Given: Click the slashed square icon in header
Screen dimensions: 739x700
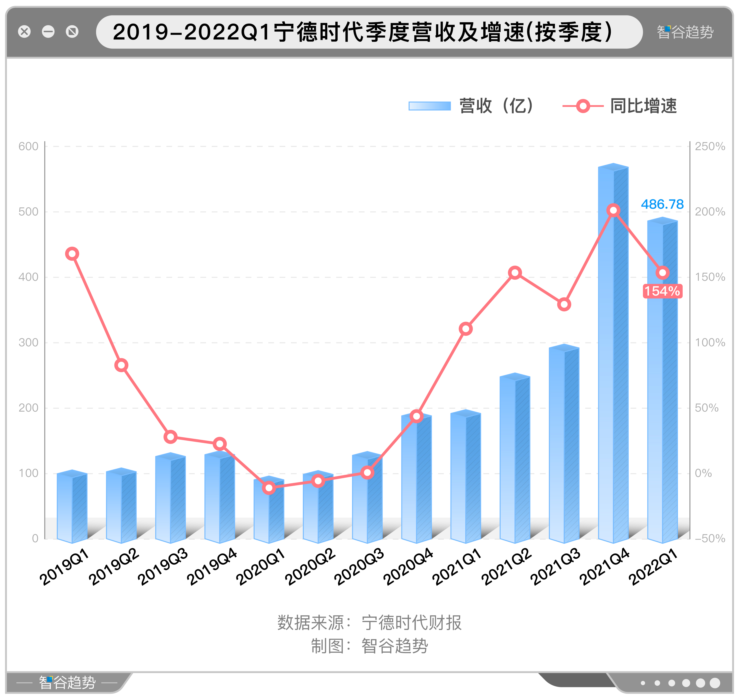Looking at the screenshot, I should 72,32.
